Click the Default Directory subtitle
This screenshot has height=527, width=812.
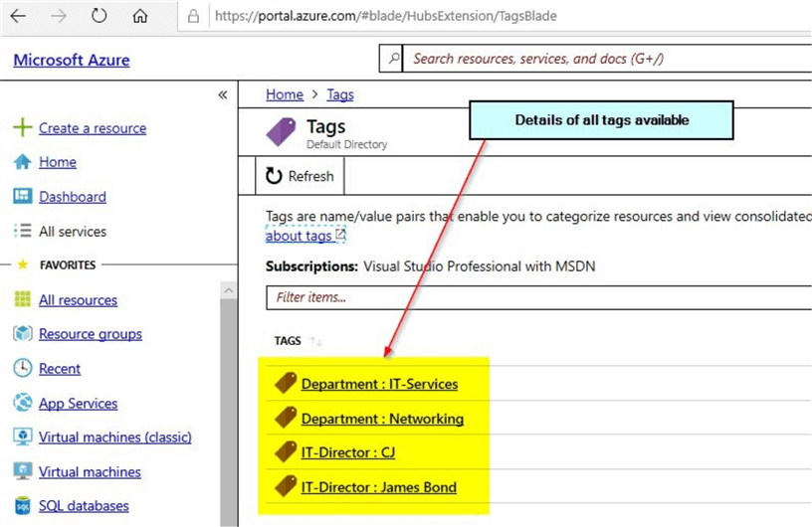346,144
